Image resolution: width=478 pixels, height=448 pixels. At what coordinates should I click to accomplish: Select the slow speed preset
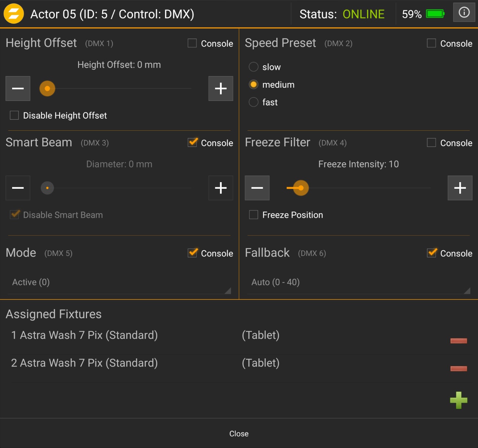point(254,67)
